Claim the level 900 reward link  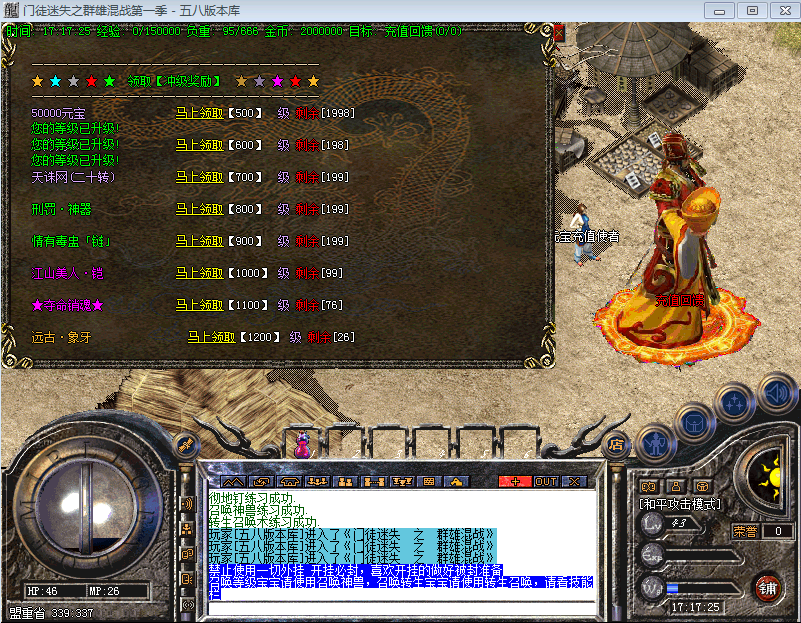pos(199,241)
